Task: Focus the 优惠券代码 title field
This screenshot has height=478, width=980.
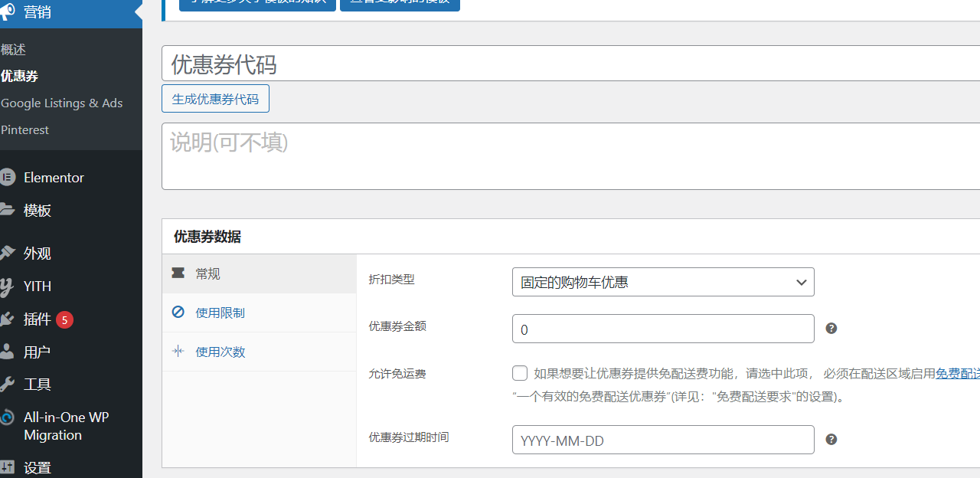Action: 570,64
